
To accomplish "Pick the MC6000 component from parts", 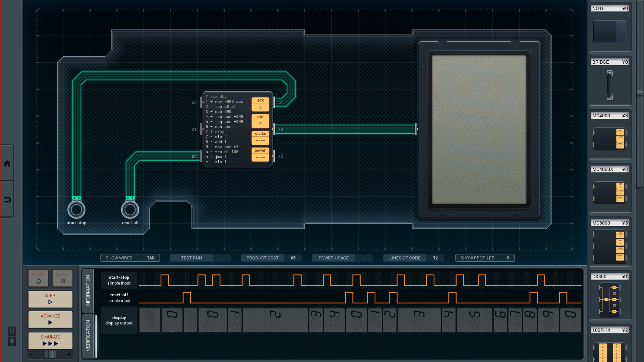I will click(x=609, y=246).
